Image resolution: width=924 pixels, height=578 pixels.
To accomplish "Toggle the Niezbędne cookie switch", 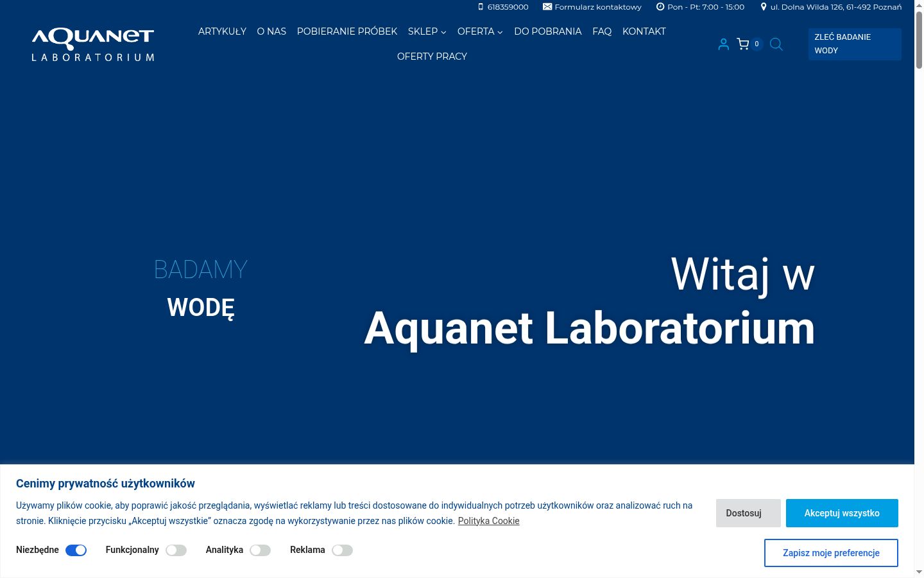I will [x=76, y=550].
